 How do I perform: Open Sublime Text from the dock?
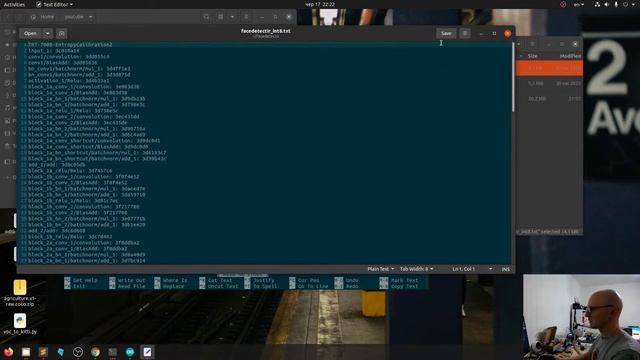coord(43,352)
